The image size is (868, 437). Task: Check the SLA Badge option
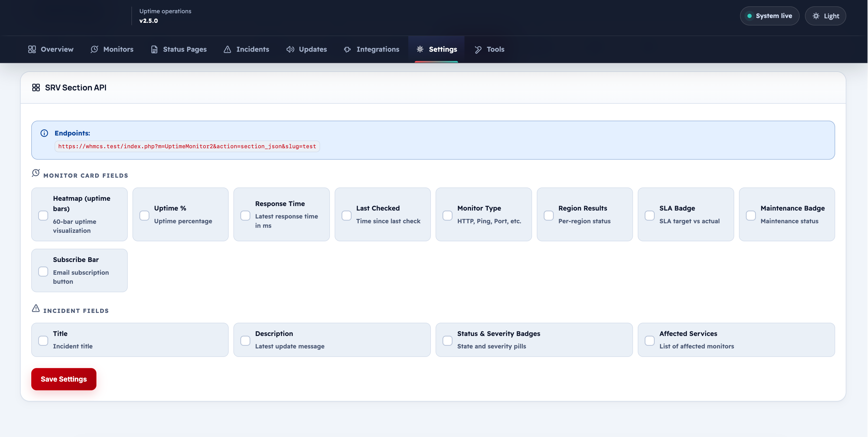650,216
